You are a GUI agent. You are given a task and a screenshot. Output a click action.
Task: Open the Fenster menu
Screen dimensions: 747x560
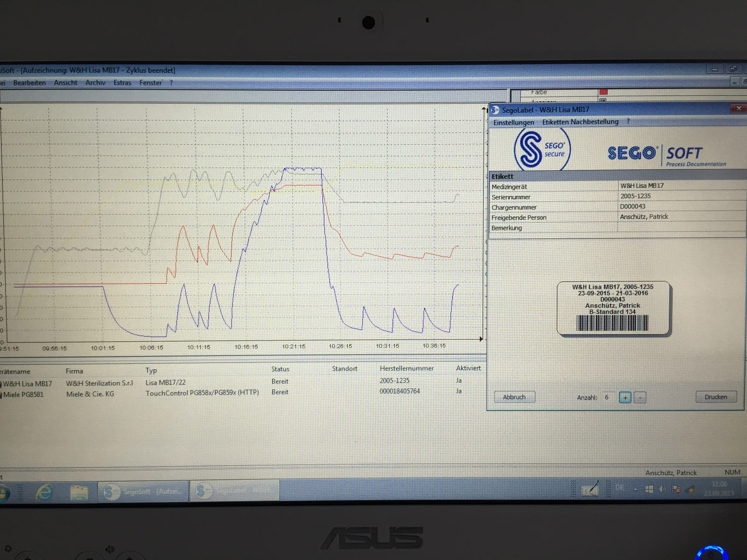[x=151, y=83]
